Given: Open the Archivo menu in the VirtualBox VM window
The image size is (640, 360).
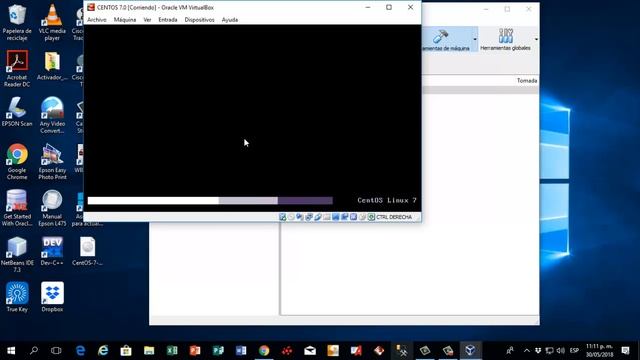Looking at the screenshot, I should point(97,20).
